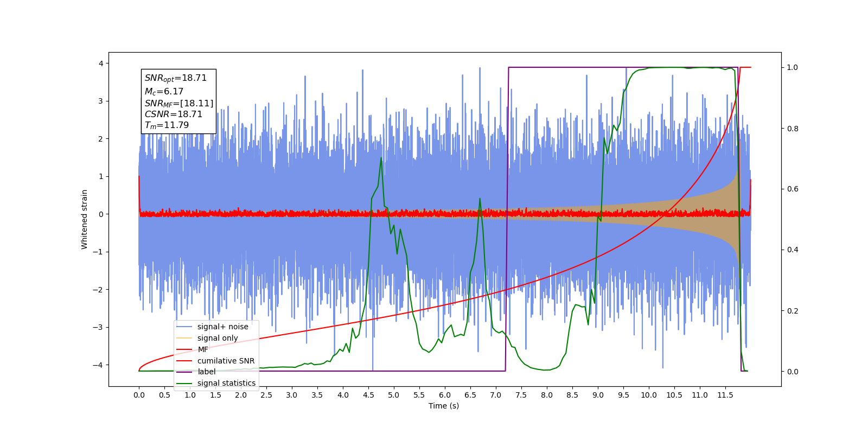The image size is (868, 434).
Task: Click the Mc=6.17 annotation text
Action: [x=164, y=92]
